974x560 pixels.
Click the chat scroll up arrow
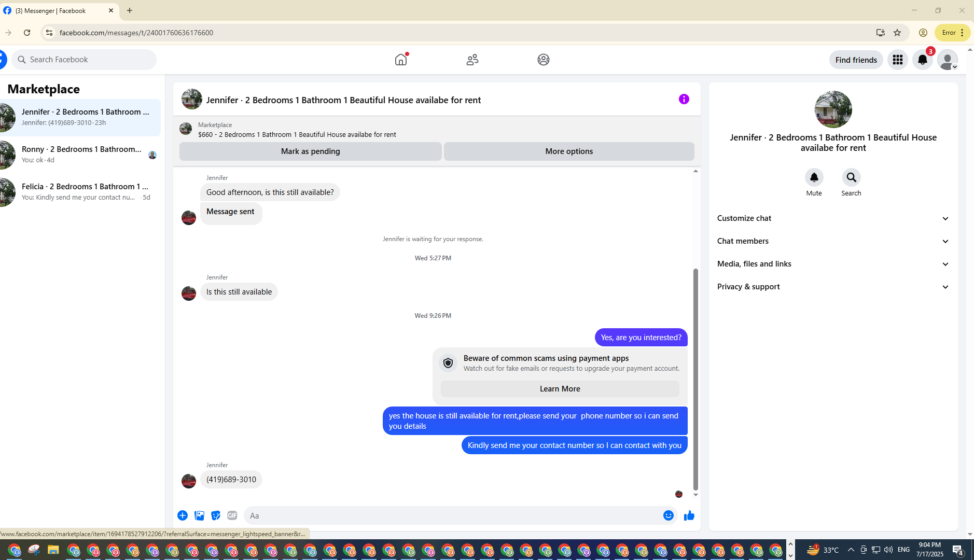point(695,171)
